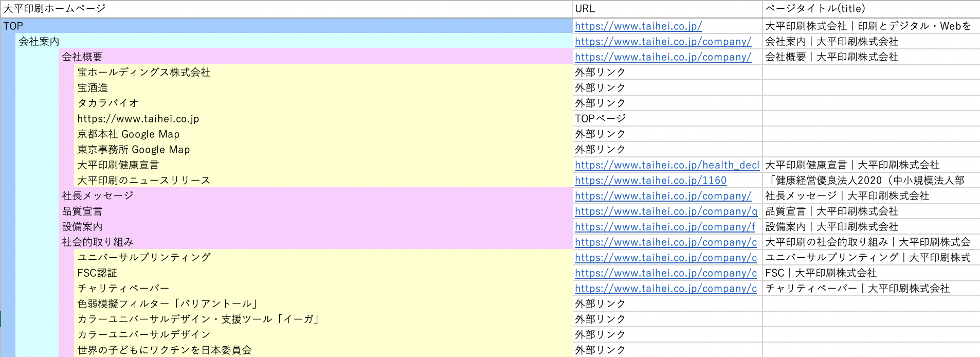Select 外部リンク in the 宝酒造 row
This screenshot has height=357, width=980.
(667, 87)
